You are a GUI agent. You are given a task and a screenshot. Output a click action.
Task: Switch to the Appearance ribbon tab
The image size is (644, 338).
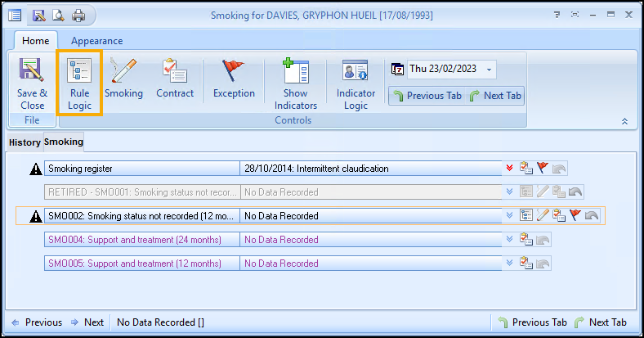(x=96, y=41)
